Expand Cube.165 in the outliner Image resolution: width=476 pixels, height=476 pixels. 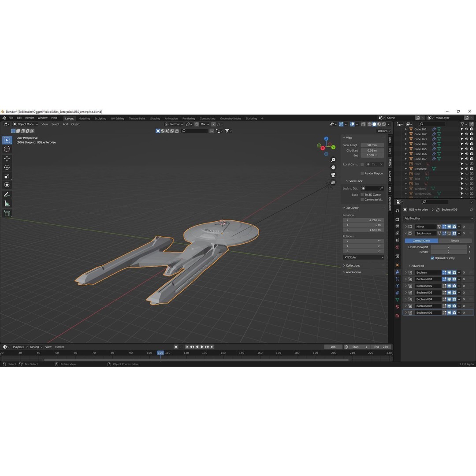point(406,149)
